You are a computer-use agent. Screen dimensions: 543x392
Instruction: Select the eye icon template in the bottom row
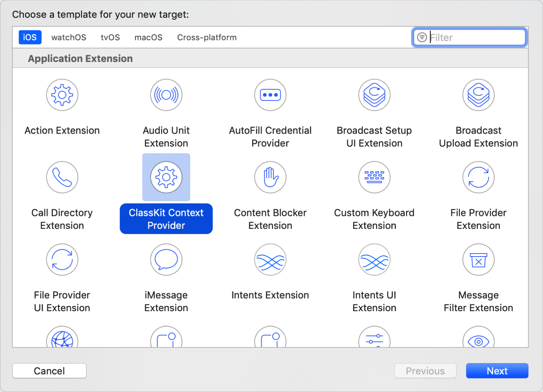pyautogui.click(x=479, y=337)
